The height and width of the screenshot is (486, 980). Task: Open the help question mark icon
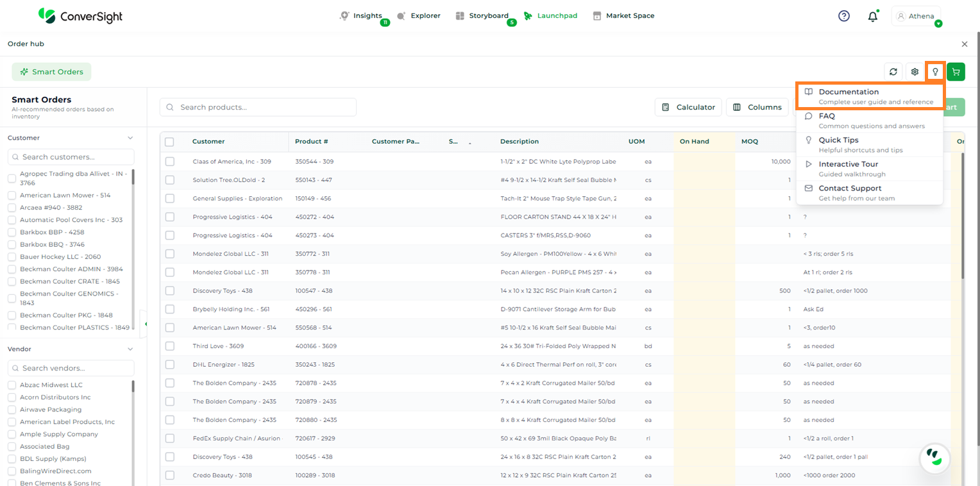coord(844,16)
